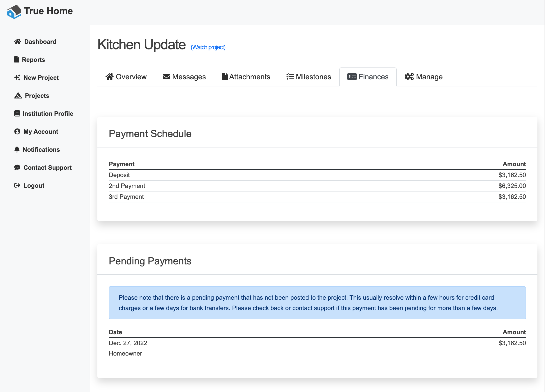Click the Watch project link
Viewport: 545px width, 392px height.
(208, 47)
